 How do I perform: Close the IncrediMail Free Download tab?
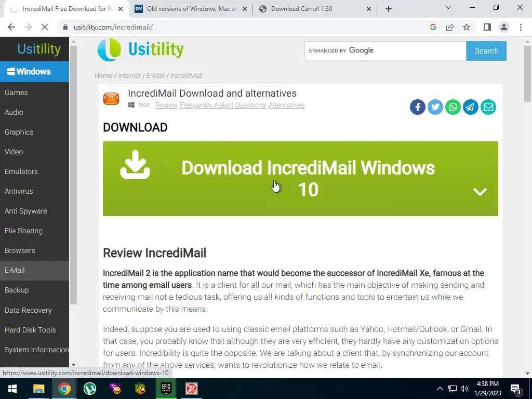121,9
